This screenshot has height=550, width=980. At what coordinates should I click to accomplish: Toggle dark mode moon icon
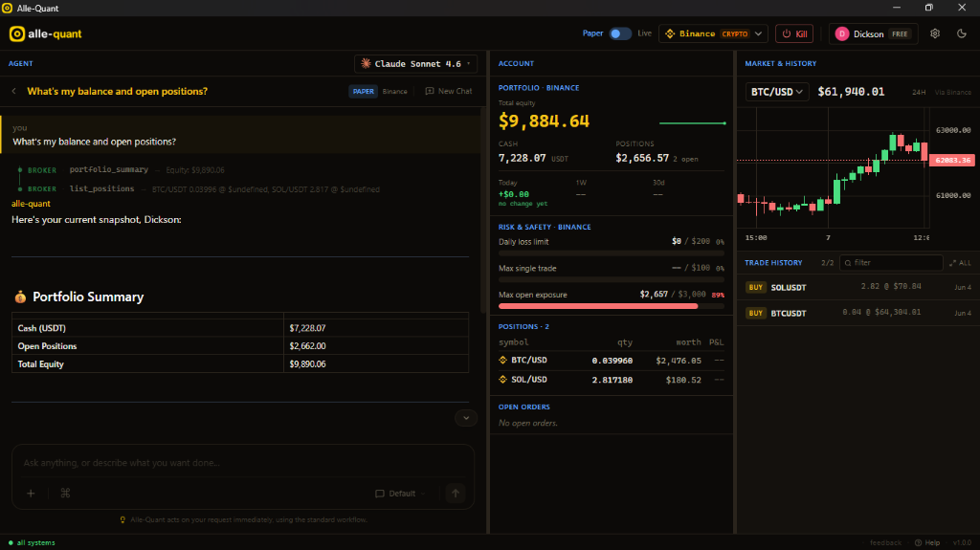click(962, 33)
